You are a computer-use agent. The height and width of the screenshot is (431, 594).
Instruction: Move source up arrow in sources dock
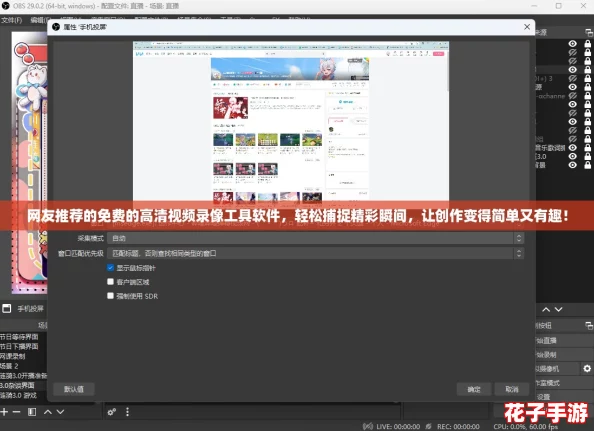[x=546, y=309]
